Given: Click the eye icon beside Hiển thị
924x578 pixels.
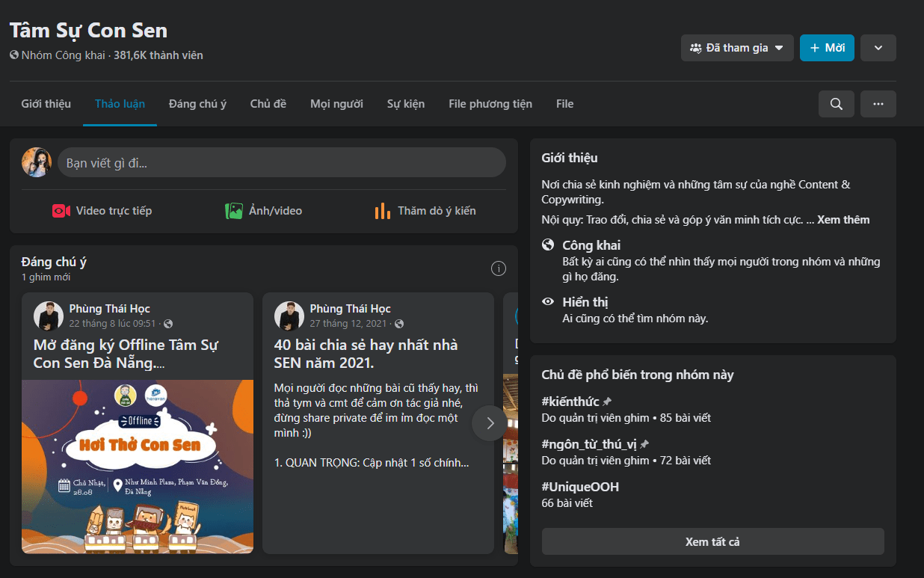Looking at the screenshot, I should 548,302.
